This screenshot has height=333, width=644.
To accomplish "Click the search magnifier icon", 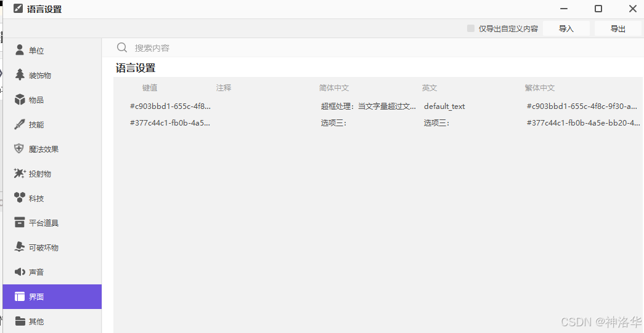I will pyautogui.click(x=122, y=47).
